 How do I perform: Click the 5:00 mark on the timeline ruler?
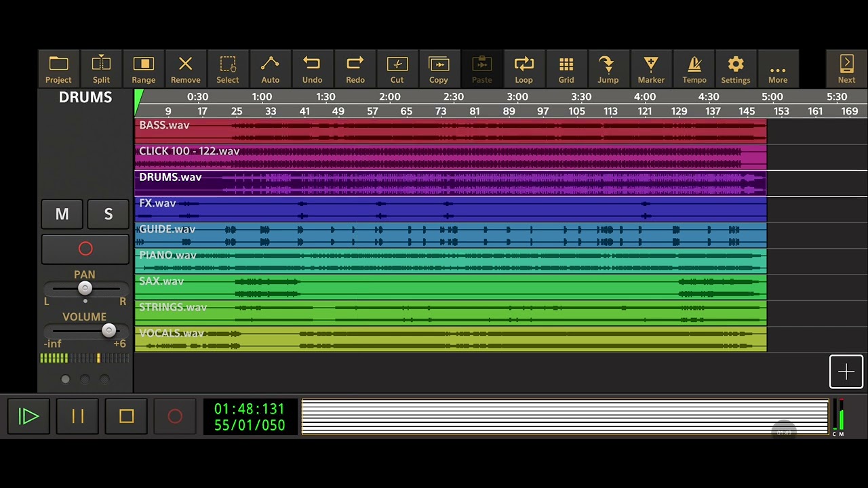[x=772, y=97]
